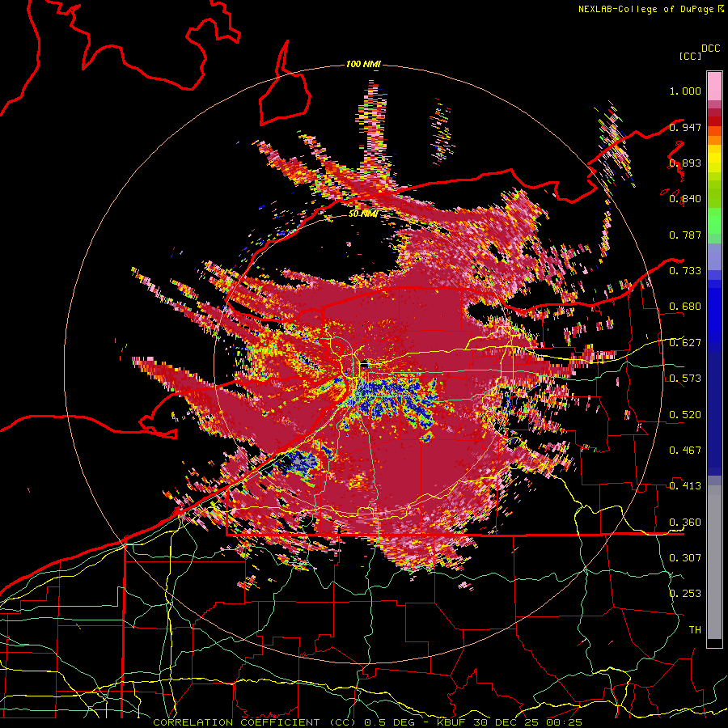The image size is (728, 728).
Task: Select the 0.947 legend value
Action: point(685,127)
